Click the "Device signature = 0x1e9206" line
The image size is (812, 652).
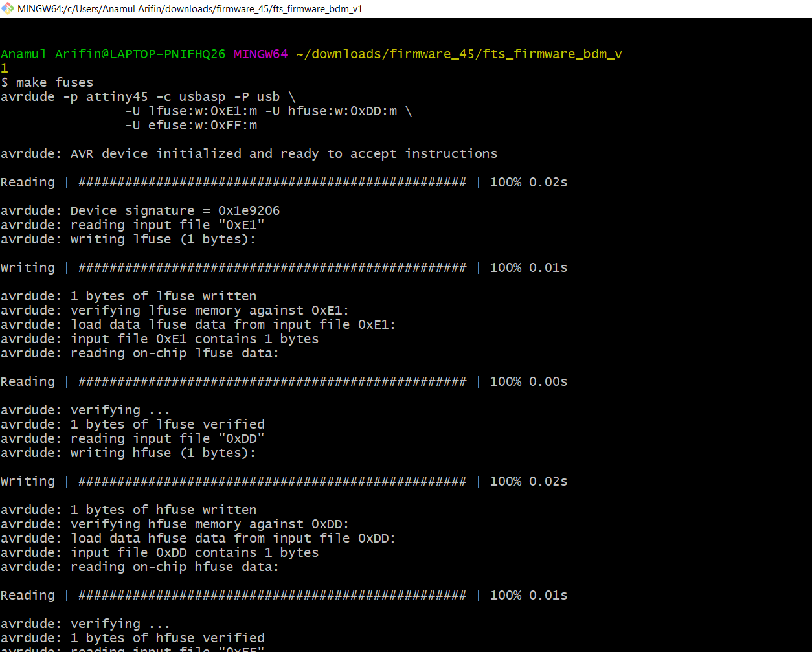(141, 211)
